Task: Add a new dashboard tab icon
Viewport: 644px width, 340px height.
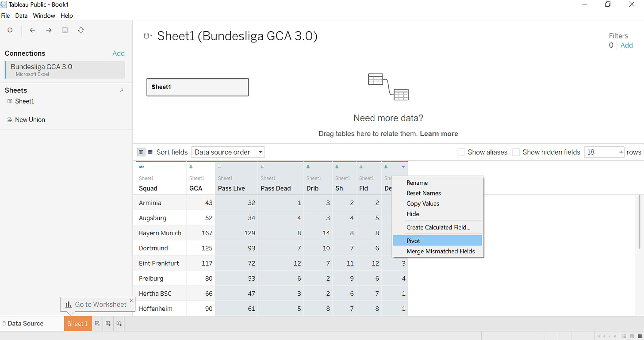Action: (x=108, y=324)
